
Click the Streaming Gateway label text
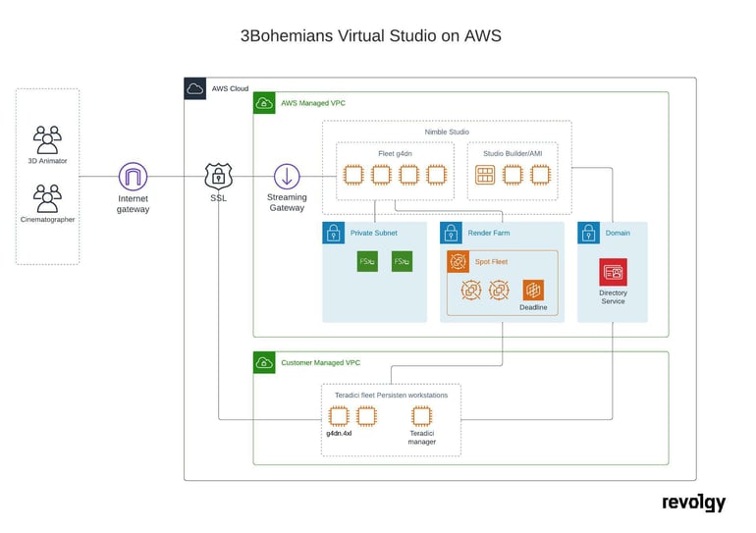(x=287, y=202)
